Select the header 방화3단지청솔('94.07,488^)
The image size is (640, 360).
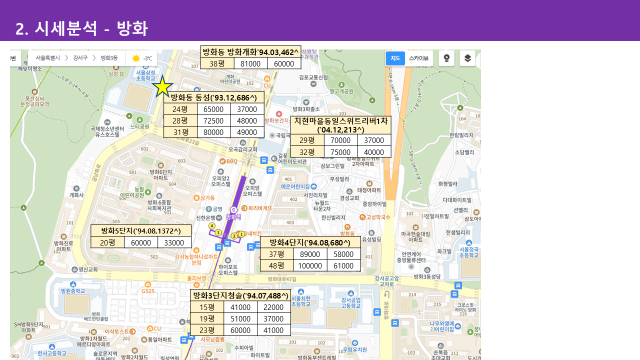pos(240,295)
